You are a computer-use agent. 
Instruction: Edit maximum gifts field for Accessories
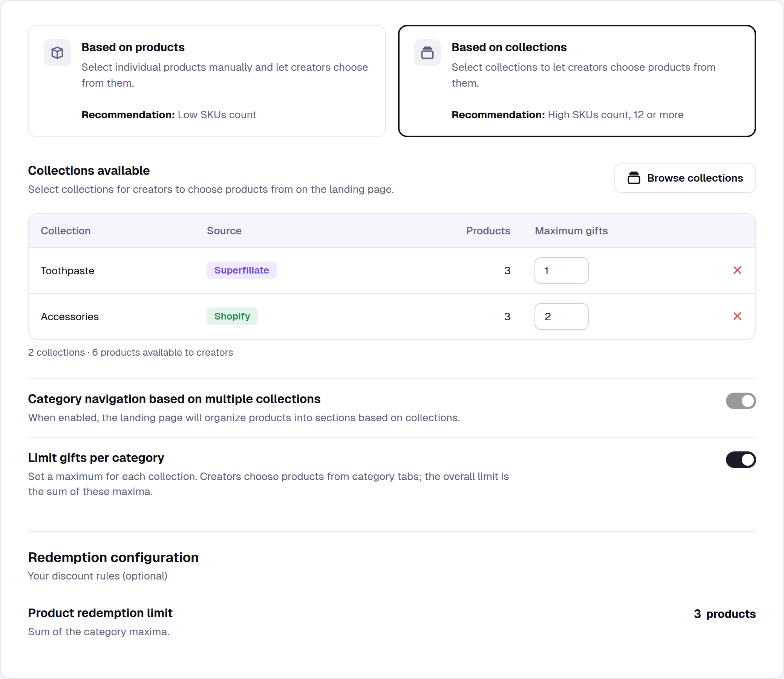561,317
